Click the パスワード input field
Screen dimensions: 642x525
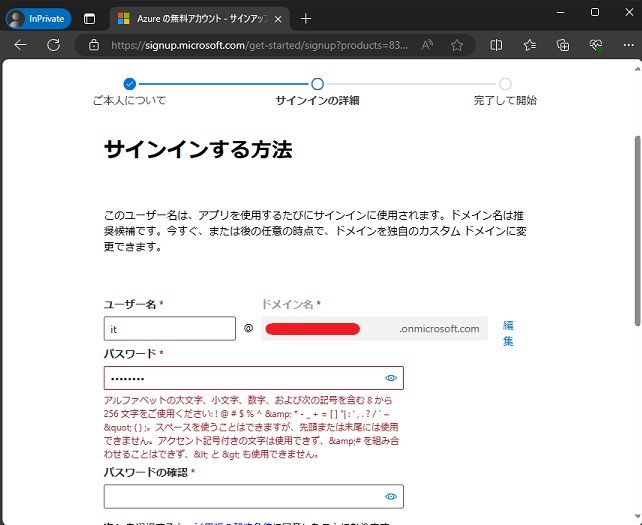(254, 378)
